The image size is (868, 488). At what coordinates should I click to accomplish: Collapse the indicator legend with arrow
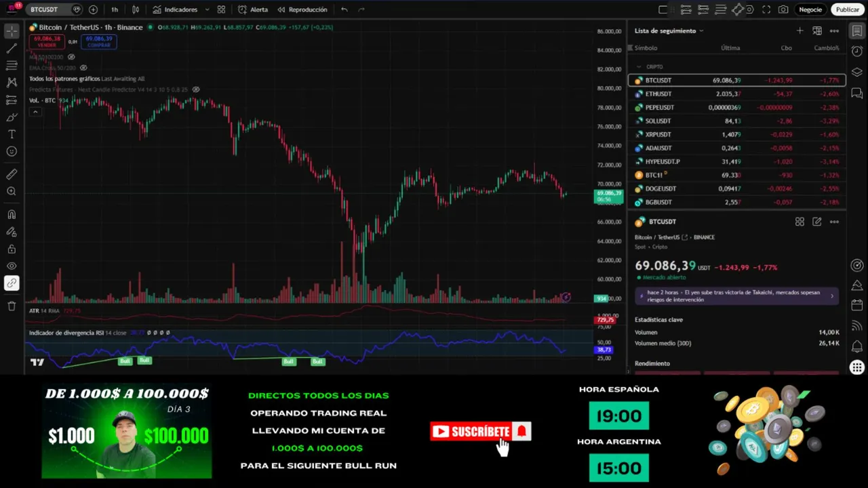(x=35, y=112)
